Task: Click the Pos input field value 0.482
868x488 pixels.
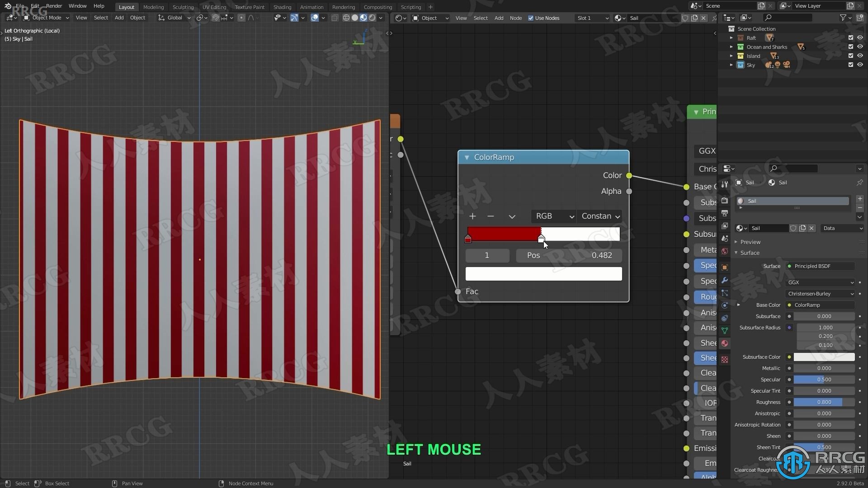Action: coord(601,254)
